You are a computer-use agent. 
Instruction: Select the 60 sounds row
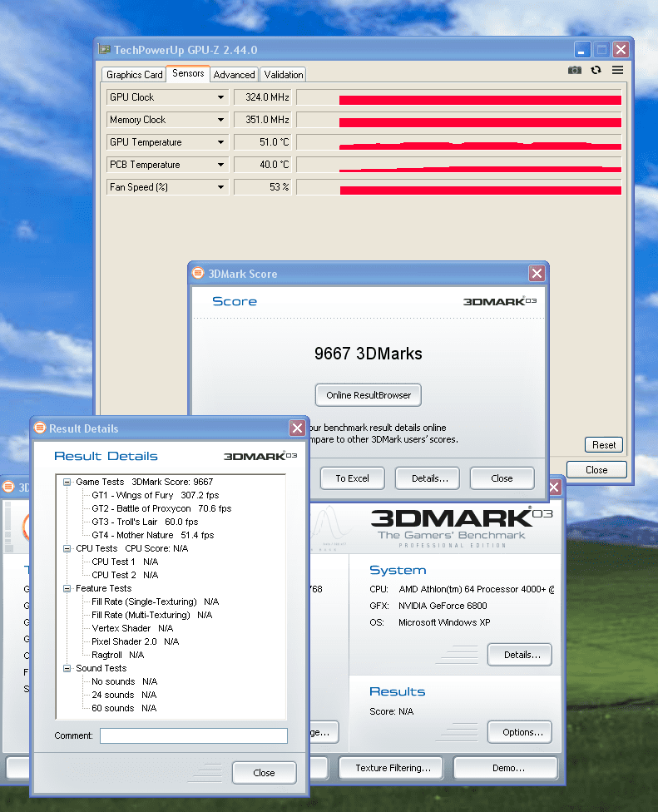(124, 709)
